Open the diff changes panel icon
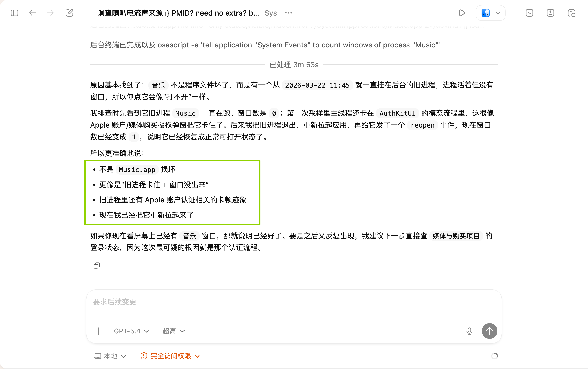 coord(550,13)
